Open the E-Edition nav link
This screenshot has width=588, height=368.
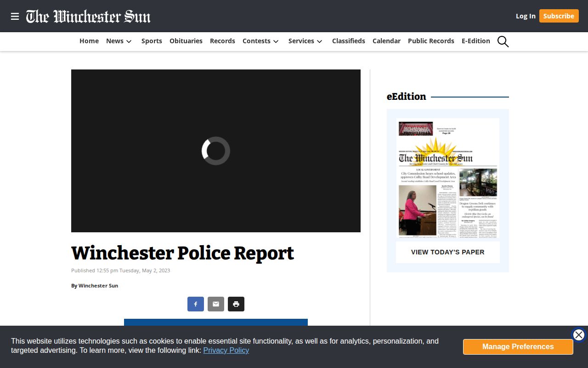click(x=476, y=41)
